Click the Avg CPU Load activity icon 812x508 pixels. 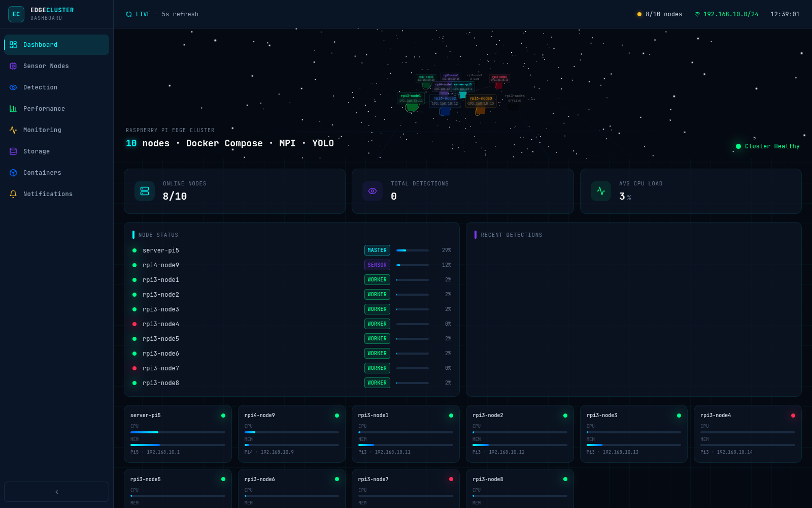601,191
